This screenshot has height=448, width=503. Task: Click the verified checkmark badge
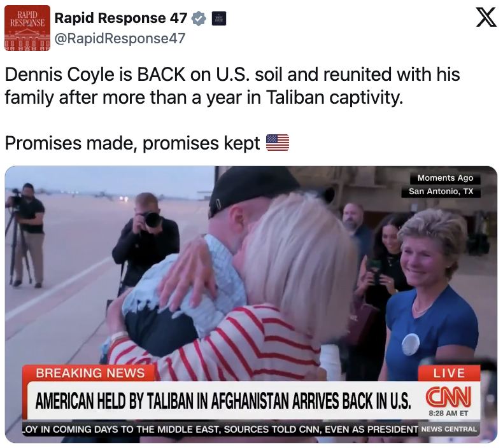(199, 18)
